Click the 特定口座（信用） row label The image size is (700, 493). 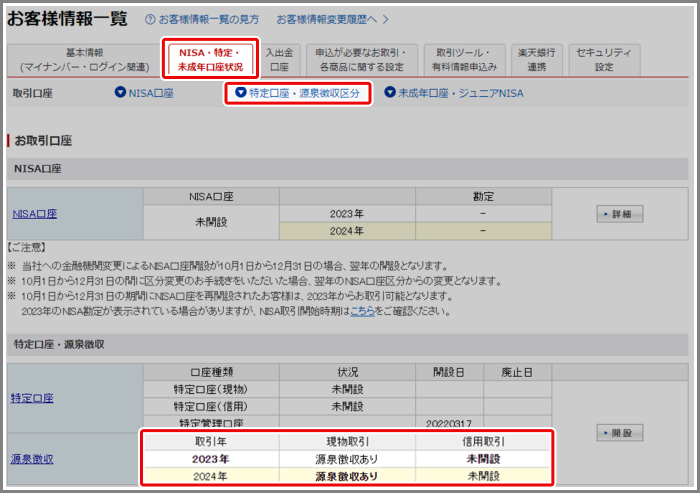(x=211, y=406)
